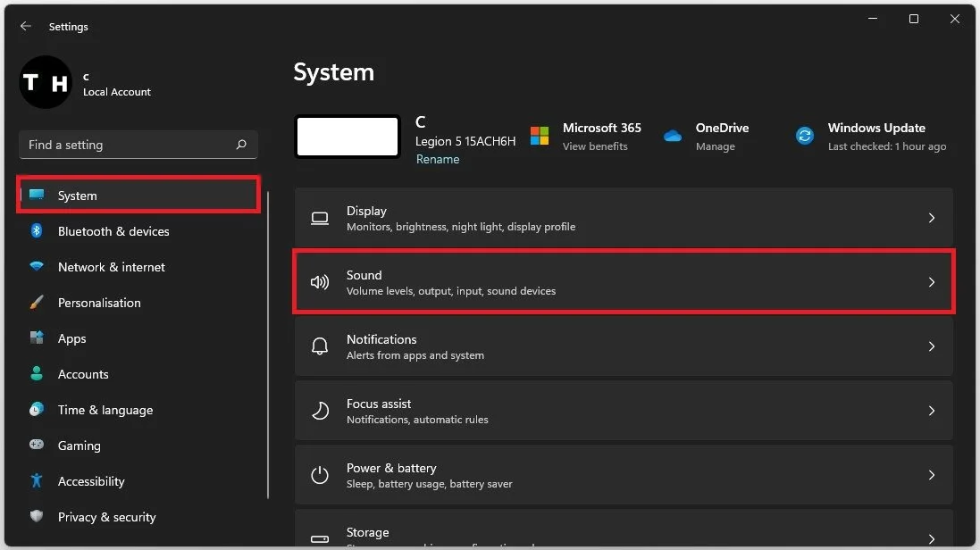Screen dimensions: 980x550
Task: Expand the Storage settings row chevron
Action: [x=932, y=536]
